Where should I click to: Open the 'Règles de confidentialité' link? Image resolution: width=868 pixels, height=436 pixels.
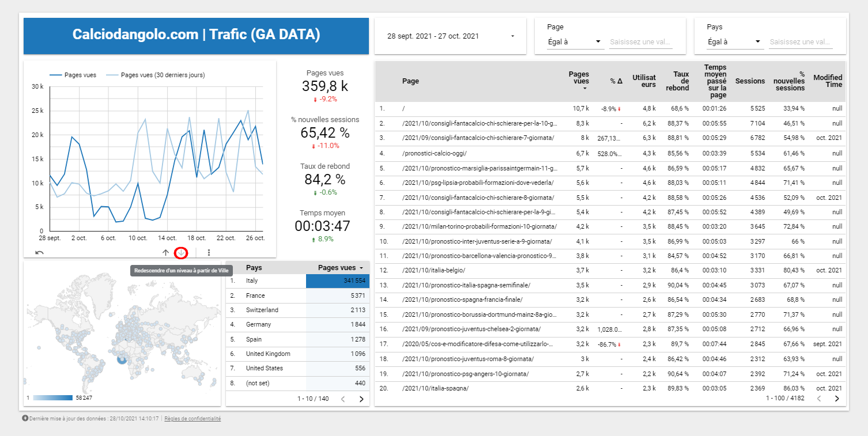click(x=193, y=419)
